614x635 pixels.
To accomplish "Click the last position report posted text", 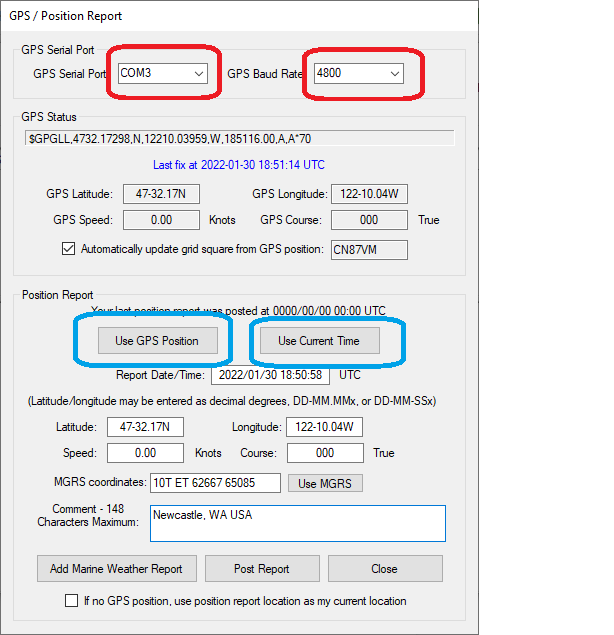I will (238, 311).
